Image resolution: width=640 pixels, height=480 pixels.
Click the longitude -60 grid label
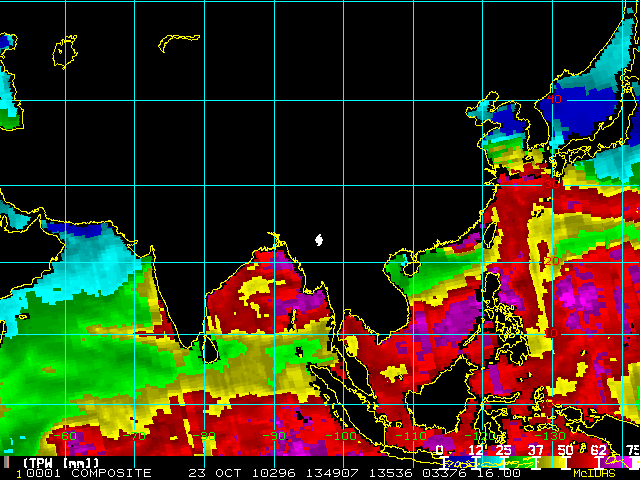(68, 436)
